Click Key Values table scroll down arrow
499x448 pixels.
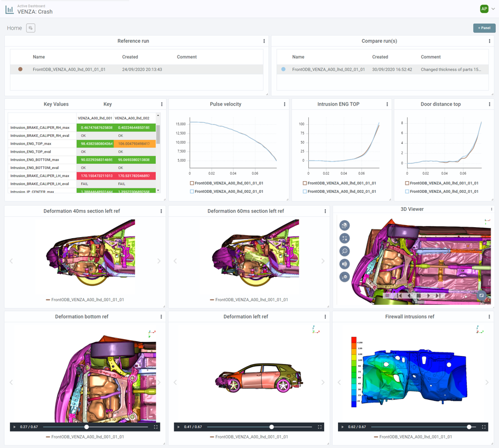[158, 190]
